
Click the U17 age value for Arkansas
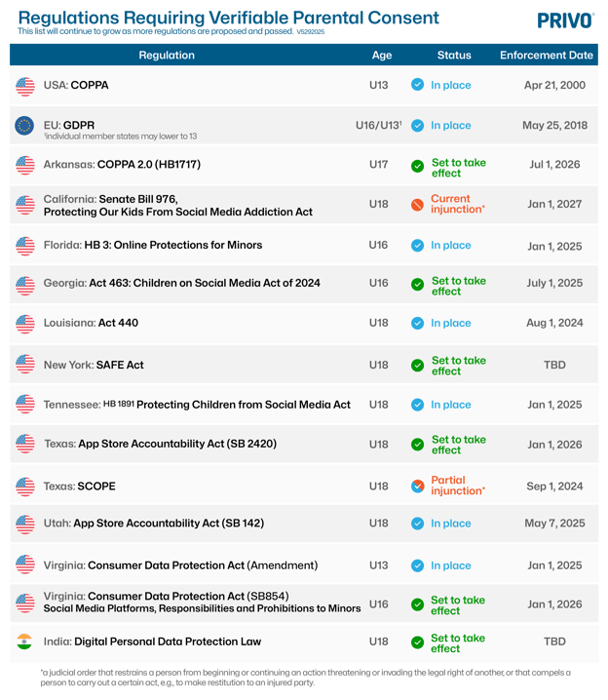coord(378,165)
